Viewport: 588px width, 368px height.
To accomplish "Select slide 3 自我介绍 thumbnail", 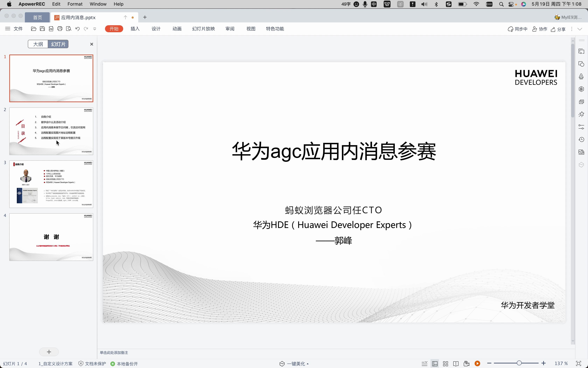I will 51,184.
